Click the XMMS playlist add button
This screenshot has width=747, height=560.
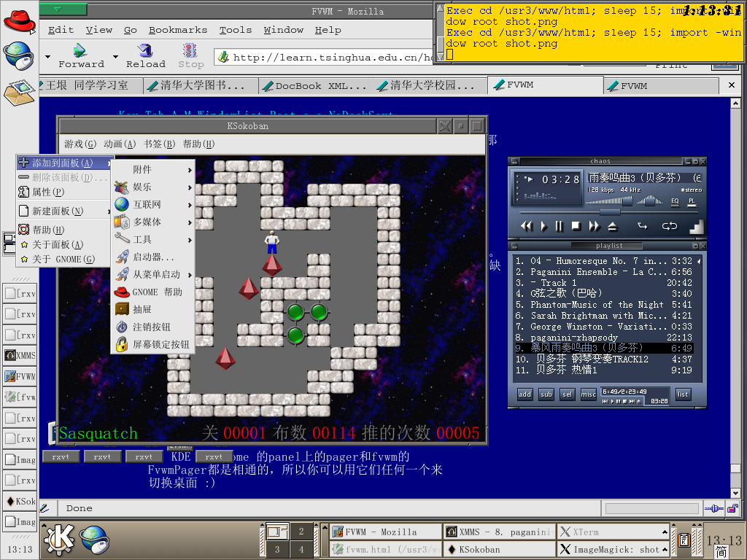coord(525,394)
